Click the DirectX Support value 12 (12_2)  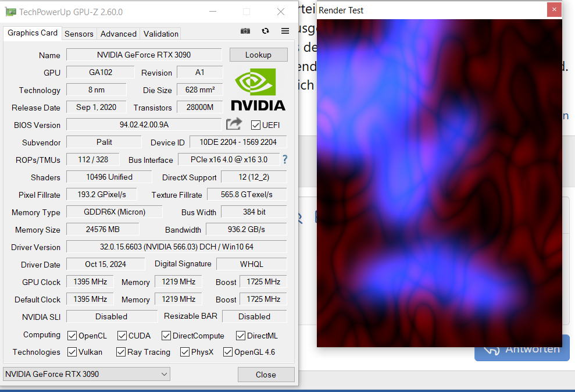tap(253, 177)
